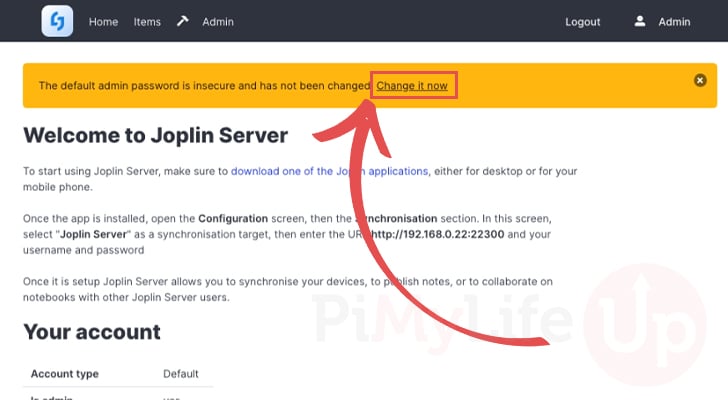Screen dimensions: 728x400
Task: Click the bold 'Configuration' word
Action: coord(233,219)
